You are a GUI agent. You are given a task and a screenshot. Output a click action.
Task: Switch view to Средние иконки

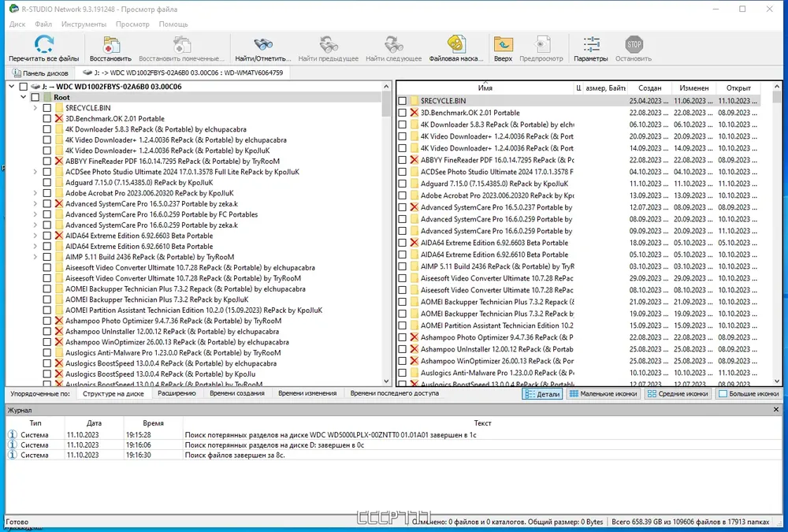pos(678,394)
